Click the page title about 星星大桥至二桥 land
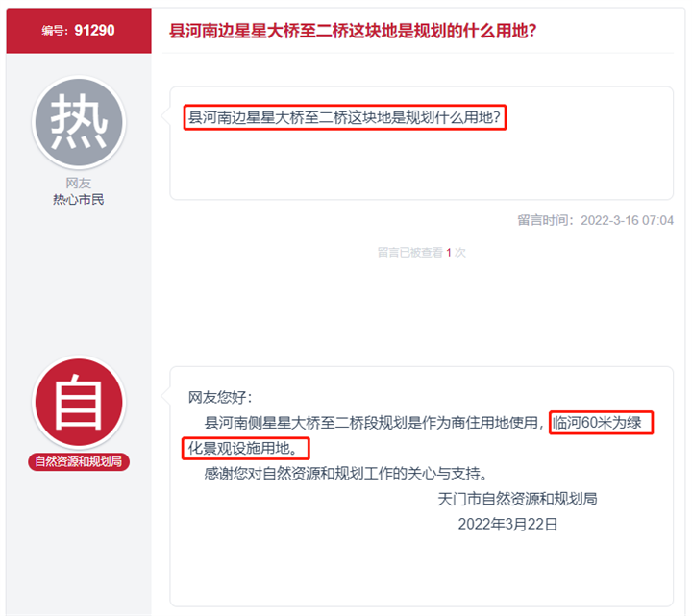Screen dimensions: 692x616 pyautogui.click(x=353, y=31)
